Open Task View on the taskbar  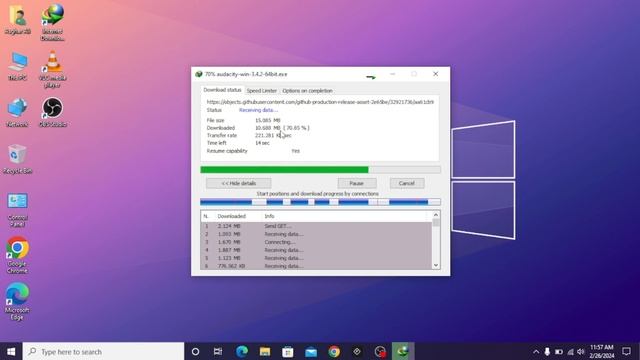pyautogui.click(x=218, y=351)
